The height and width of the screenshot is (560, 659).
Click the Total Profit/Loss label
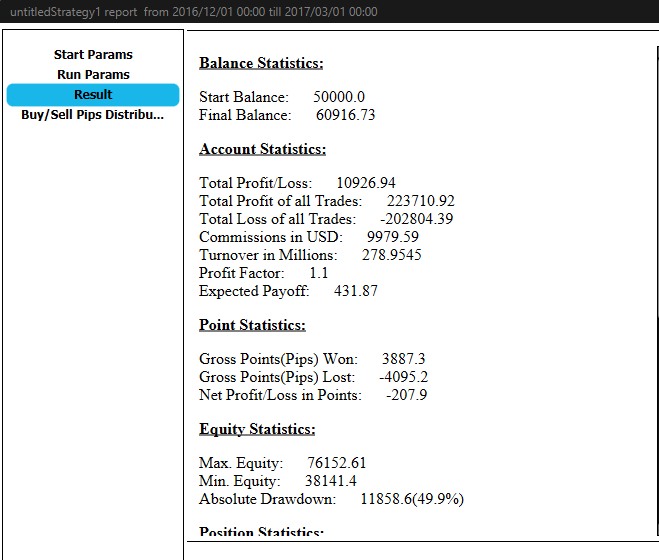(256, 183)
